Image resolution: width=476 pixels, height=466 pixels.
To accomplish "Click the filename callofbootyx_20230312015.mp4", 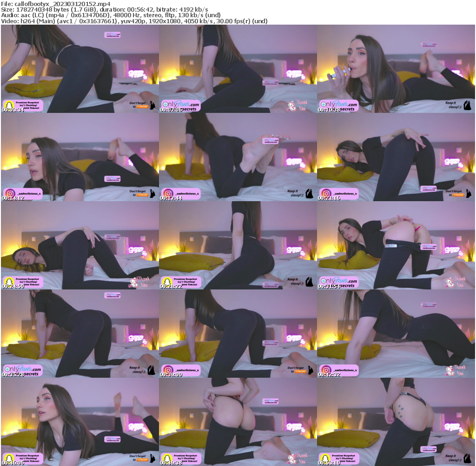I will [x=56, y=4].
